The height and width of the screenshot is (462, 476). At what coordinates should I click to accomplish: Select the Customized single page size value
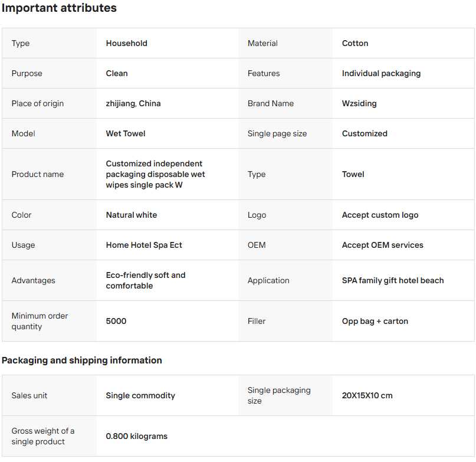coord(365,134)
